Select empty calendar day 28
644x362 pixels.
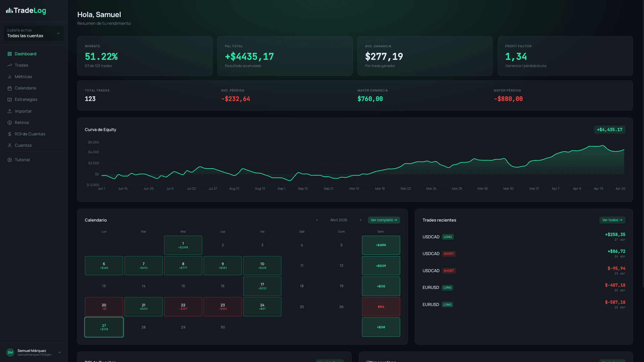pyautogui.click(x=144, y=327)
